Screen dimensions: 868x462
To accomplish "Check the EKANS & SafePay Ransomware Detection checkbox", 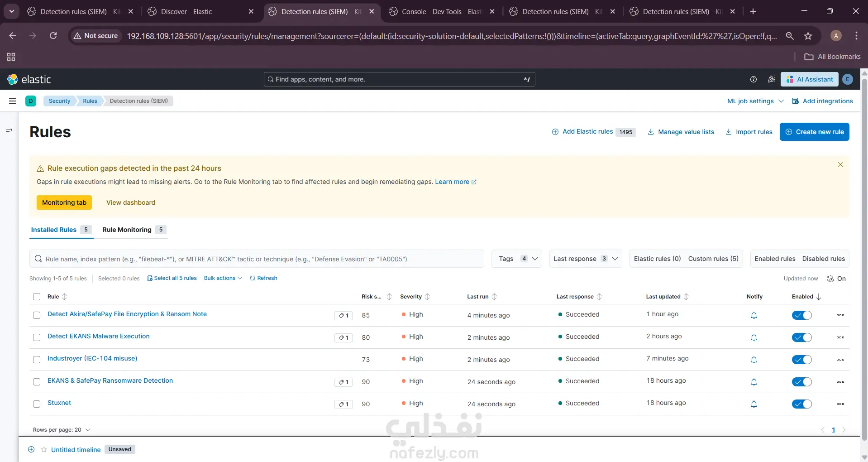I will pyautogui.click(x=37, y=382).
